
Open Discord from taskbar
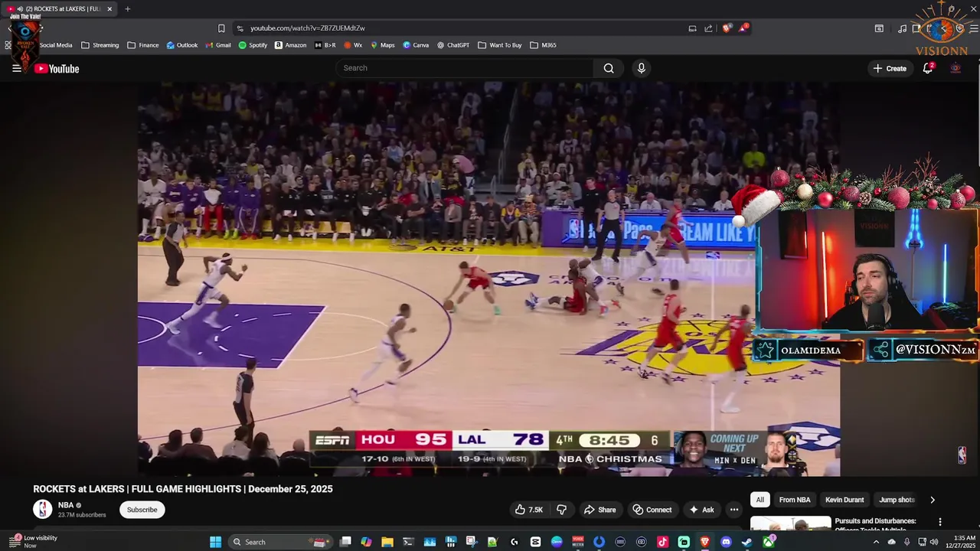726,542
